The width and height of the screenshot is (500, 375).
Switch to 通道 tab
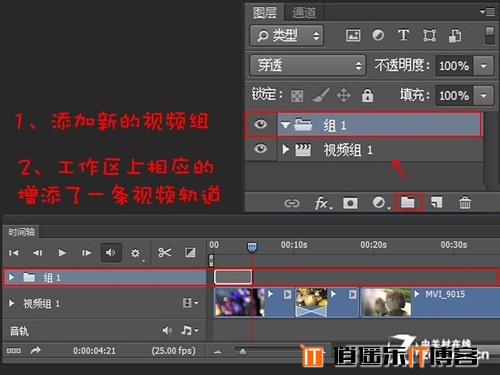304,13
